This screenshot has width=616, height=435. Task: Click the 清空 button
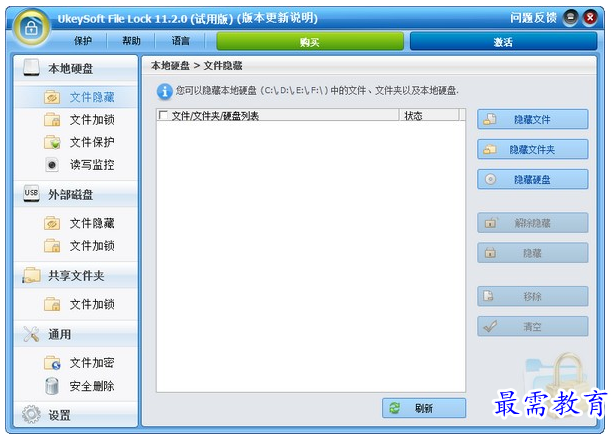533,326
